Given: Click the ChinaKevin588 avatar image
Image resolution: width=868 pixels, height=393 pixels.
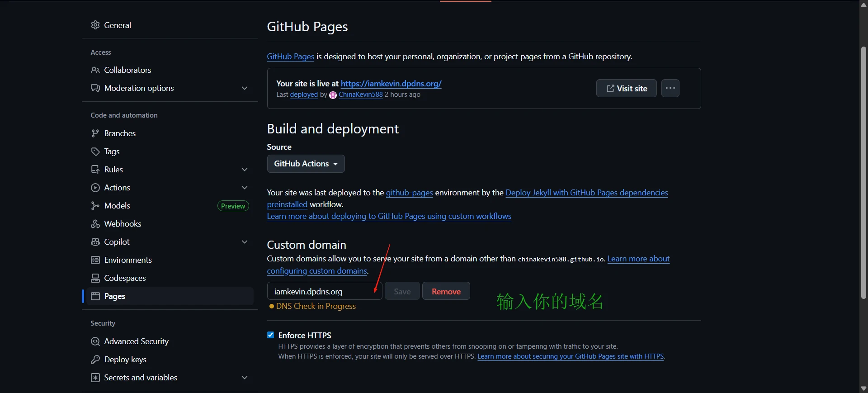Looking at the screenshot, I should pos(333,95).
